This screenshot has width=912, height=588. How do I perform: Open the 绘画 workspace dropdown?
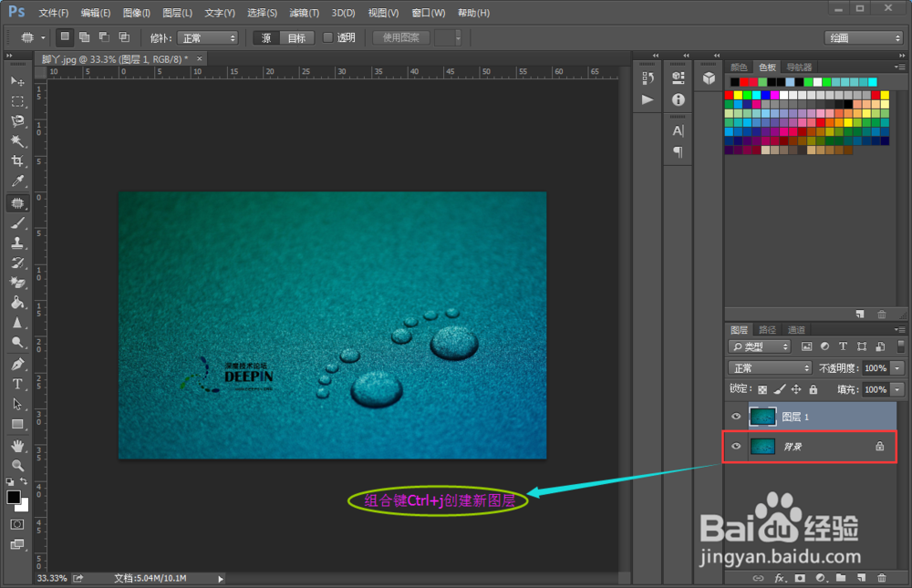point(863,37)
